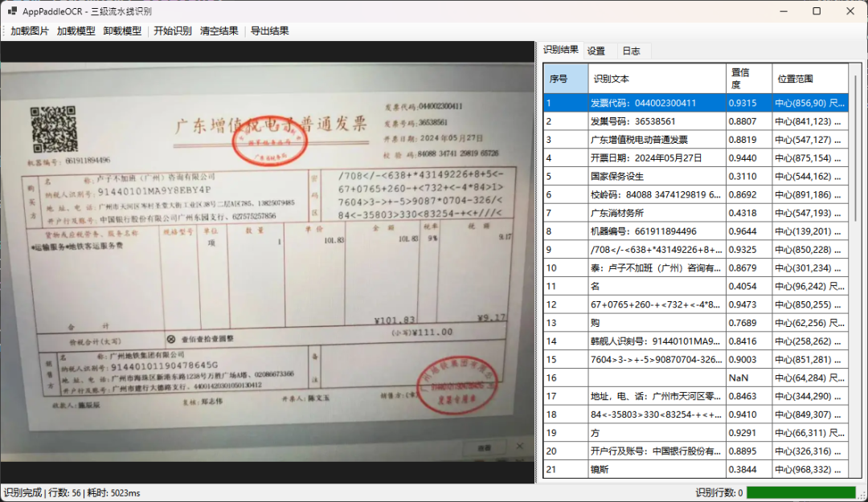The height and width of the screenshot is (502, 868).
Task: Select row 13 with text 购
Action: [x=695, y=323]
